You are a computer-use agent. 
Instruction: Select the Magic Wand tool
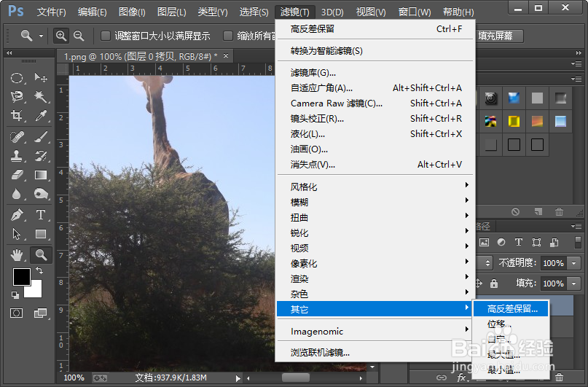(41, 97)
